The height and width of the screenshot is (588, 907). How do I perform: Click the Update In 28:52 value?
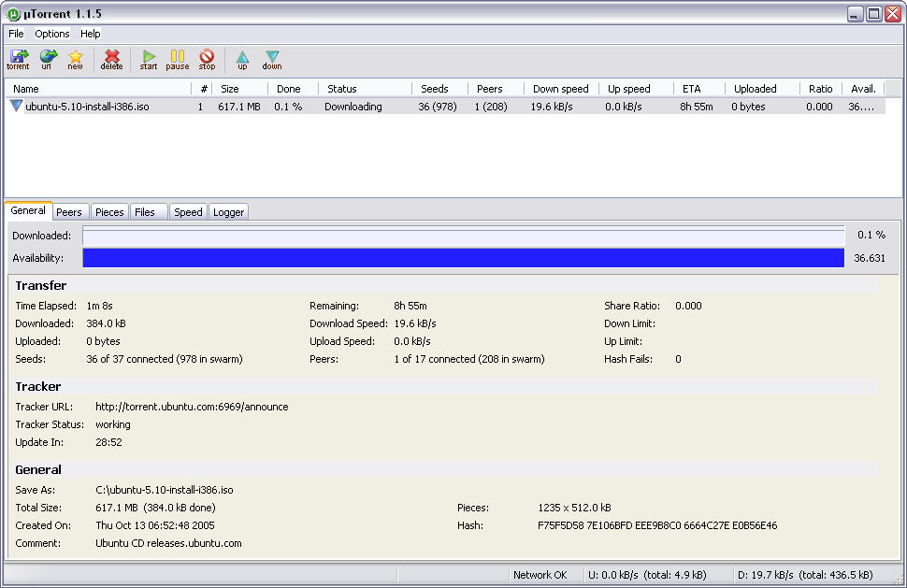tap(108, 442)
